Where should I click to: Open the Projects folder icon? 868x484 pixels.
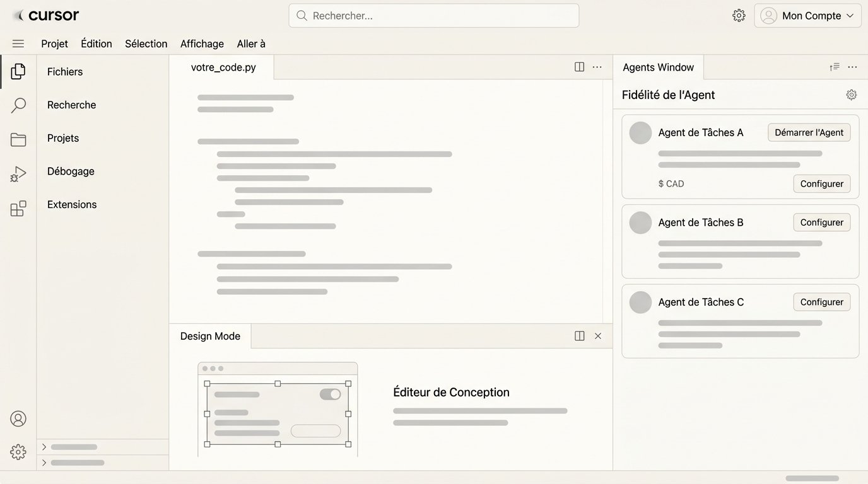pos(18,139)
